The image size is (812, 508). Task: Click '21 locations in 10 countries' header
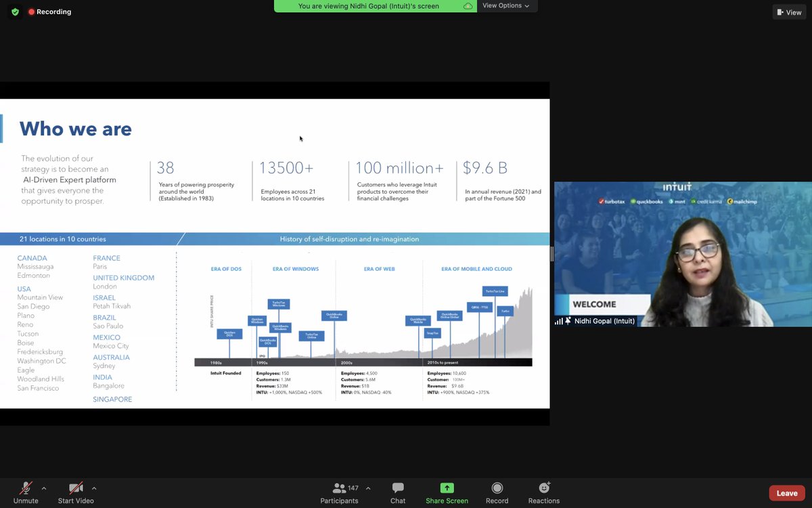point(63,239)
